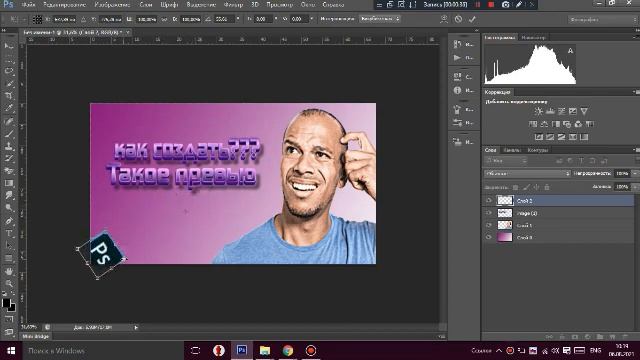Hide the Слой 2 layer
Viewport: 640px width, 360px height.
(x=489, y=200)
